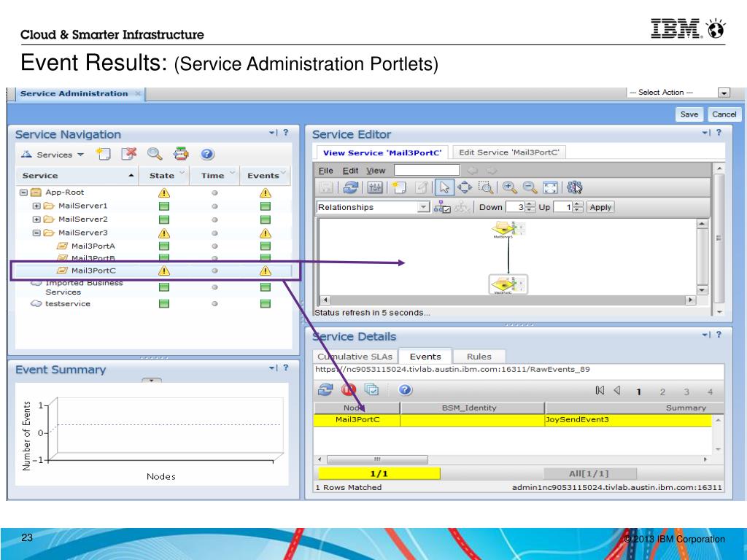This screenshot has height=560, width=747.
Task: Choose the pan tool with four arrows
Action: (x=465, y=187)
